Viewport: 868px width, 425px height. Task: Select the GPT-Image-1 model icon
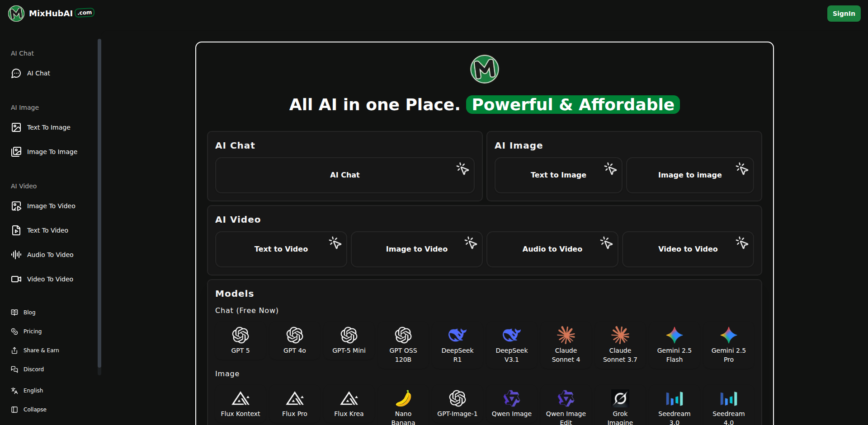[458, 398]
